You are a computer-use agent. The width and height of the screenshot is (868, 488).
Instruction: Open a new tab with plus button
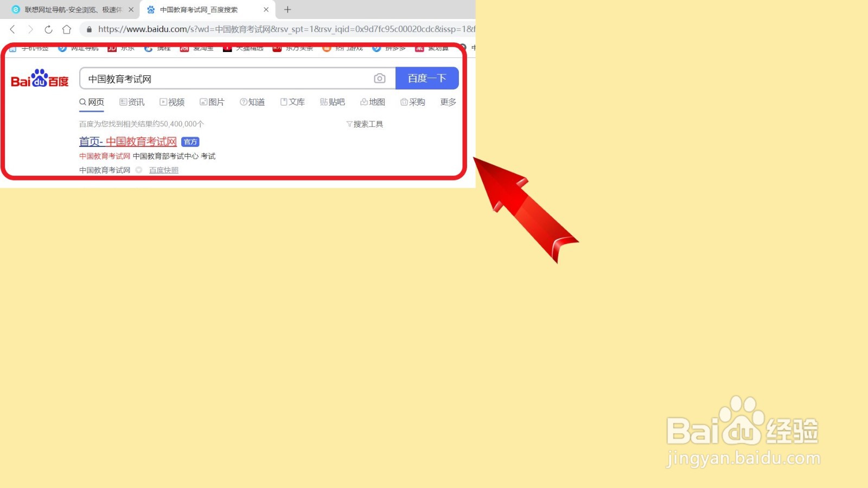(288, 10)
